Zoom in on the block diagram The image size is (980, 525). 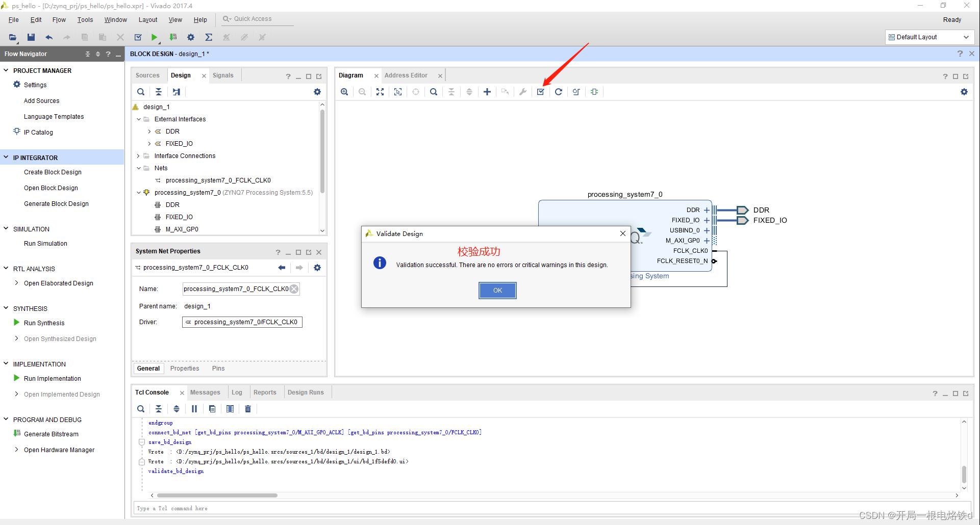click(344, 92)
